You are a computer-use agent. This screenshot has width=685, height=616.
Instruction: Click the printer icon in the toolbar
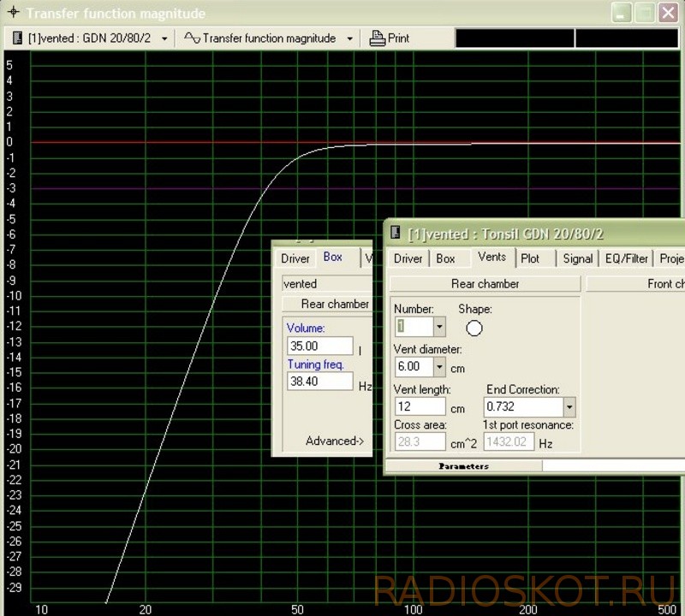(x=377, y=38)
